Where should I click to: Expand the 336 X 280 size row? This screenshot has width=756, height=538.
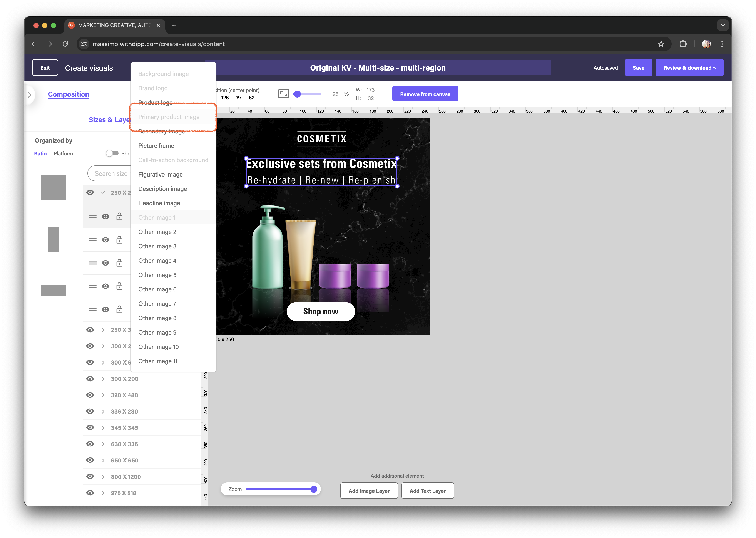tap(103, 411)
